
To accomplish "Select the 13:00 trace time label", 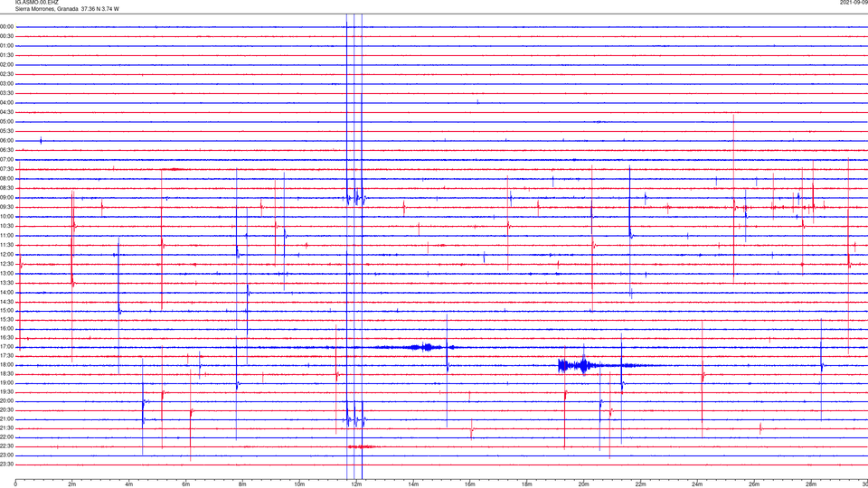I will (x=7, y=273).
